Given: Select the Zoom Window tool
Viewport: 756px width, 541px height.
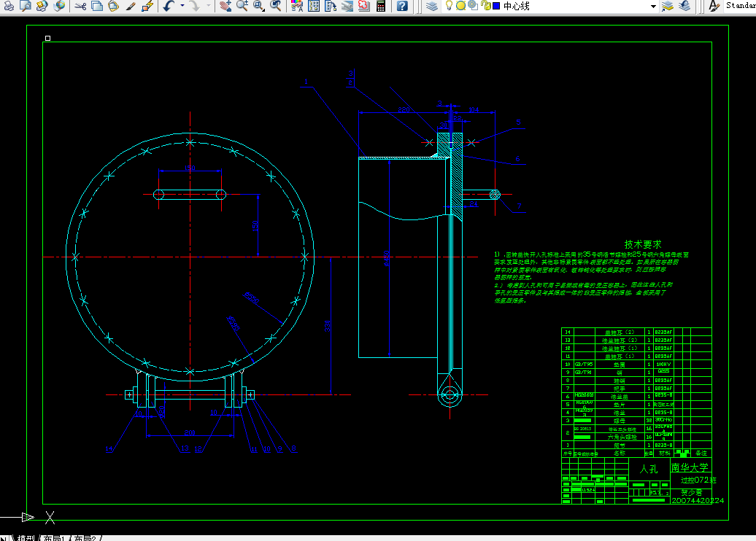Looking at the screenshot, I should [259, 6].
